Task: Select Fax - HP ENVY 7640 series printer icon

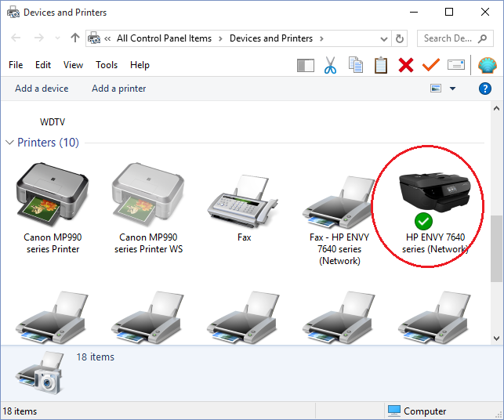Action: pyautogui.click(x=338, y=203)
